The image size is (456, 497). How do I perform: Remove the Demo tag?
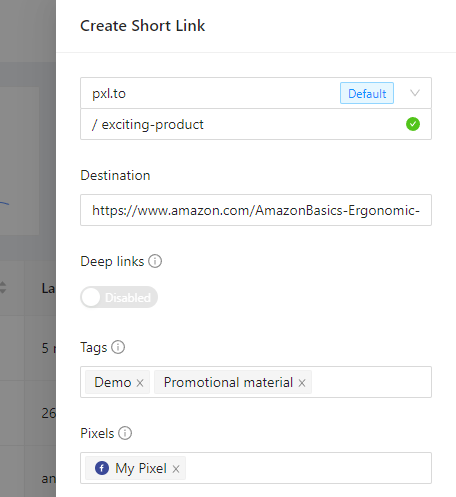click(x=140, y=383)
